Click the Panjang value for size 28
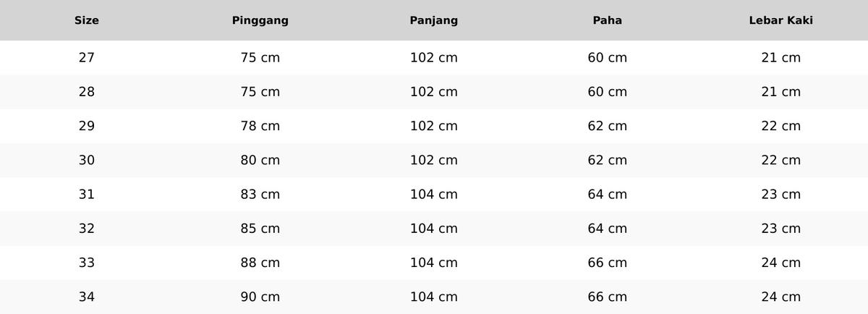This screenshot has width=868, height=314. (x=434, y=92)
